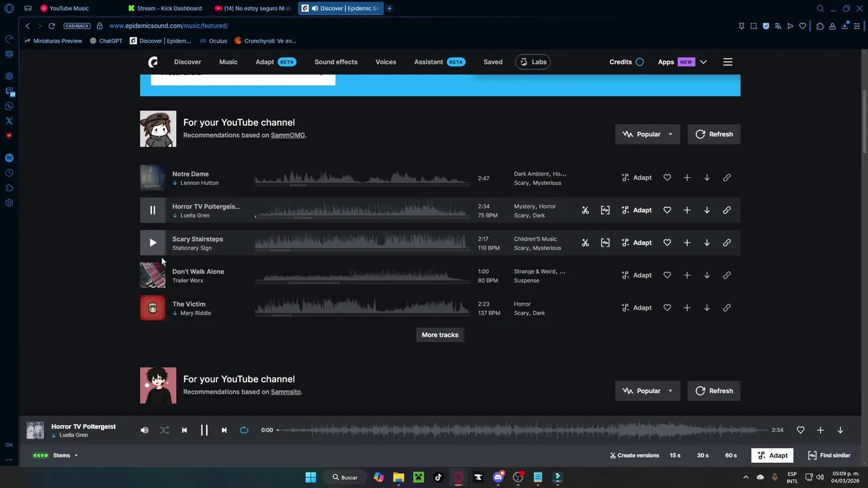The image size is (868, 488).
Task: Favorite the Horror TV Poltergeist row track
Action: [x=667, y=210]
